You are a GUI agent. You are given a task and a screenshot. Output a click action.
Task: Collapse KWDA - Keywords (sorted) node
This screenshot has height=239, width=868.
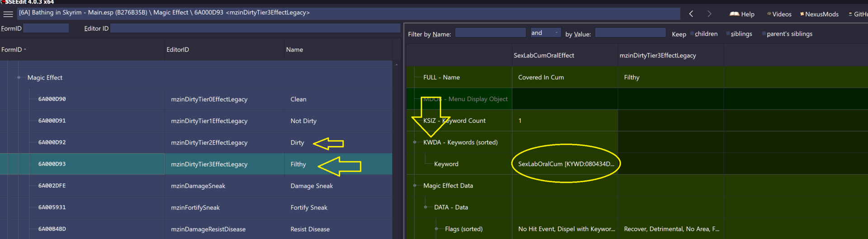point(415,142)
